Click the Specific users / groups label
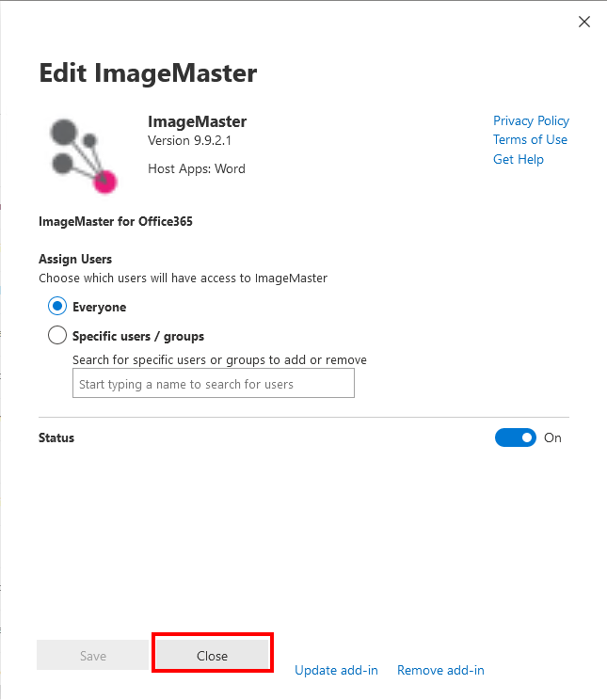 pos(138,336)
